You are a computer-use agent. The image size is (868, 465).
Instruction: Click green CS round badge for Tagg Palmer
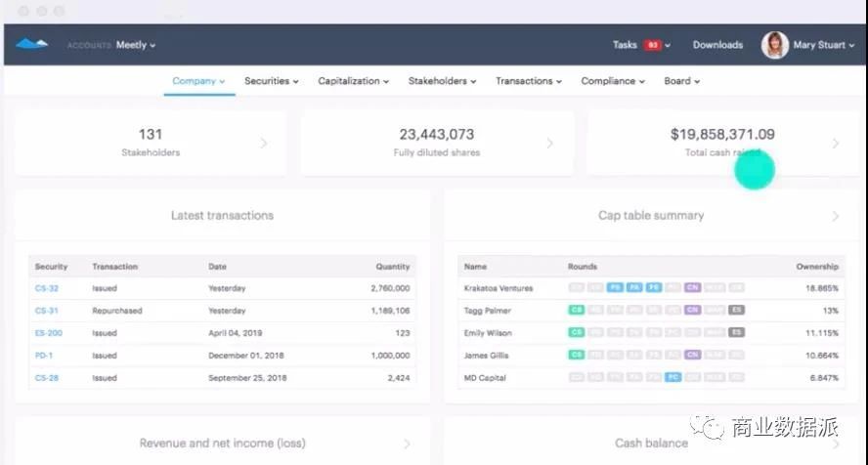pyautogui.click(x=577, y=310)
